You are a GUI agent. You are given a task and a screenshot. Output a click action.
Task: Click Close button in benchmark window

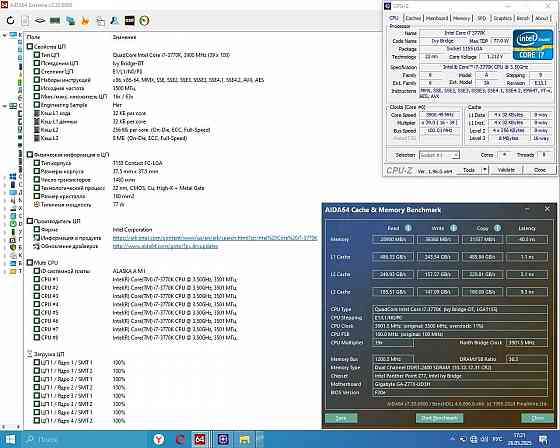537,418
